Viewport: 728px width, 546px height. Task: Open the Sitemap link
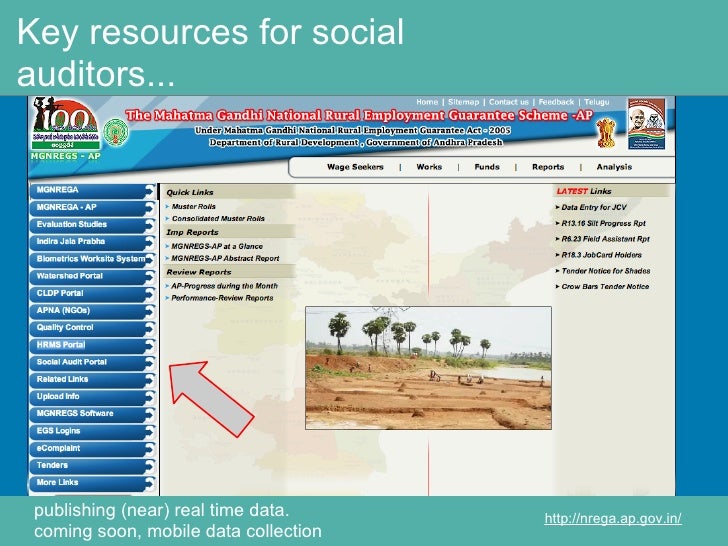coord(463,102)
